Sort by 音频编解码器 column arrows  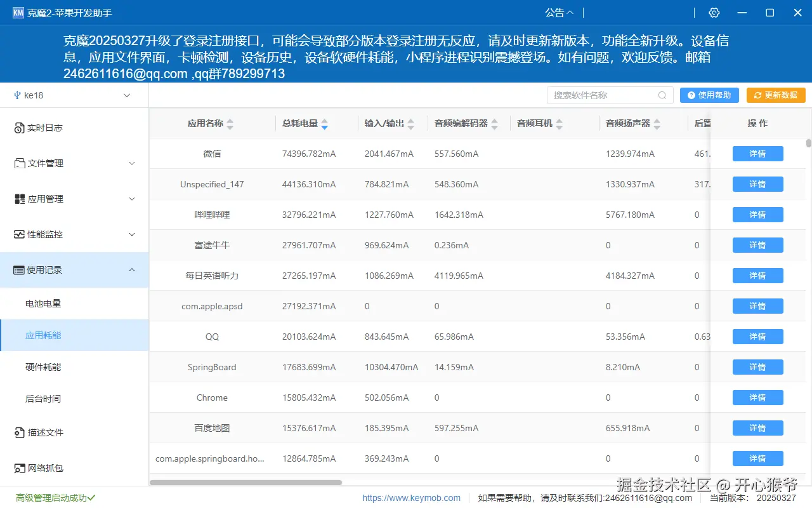494,124
